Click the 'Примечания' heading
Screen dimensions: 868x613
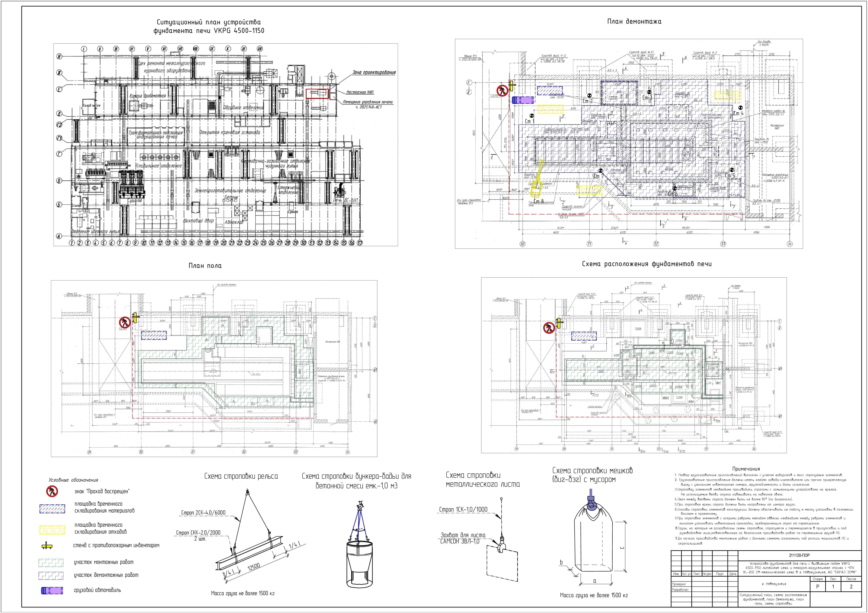tap(746, 469)
